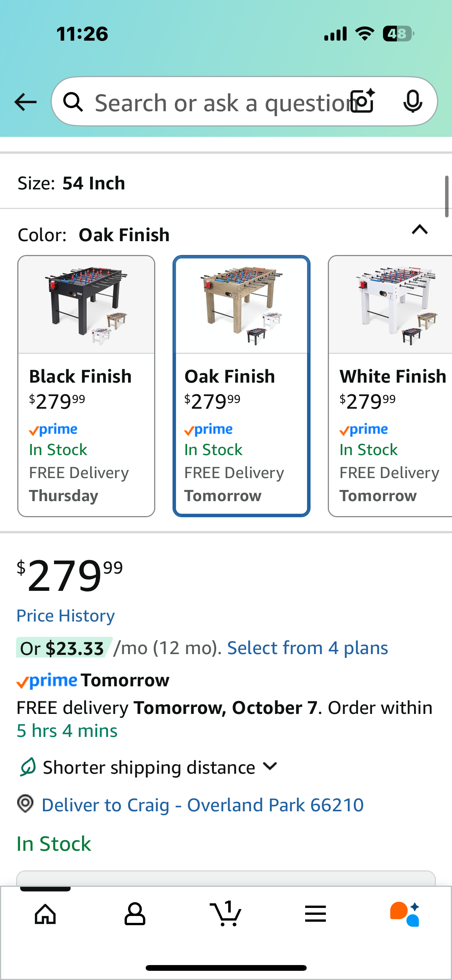Screen dimensions: 452x980
Task: Tap the delivery location pin icon
Action: [x=26, y=803]
